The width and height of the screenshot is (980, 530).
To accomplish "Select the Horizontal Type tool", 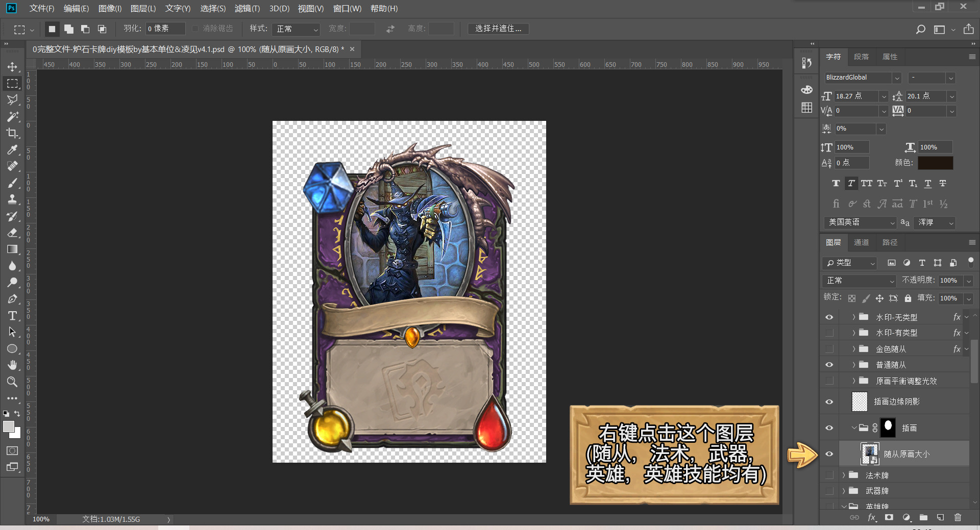I will (12, 316).
